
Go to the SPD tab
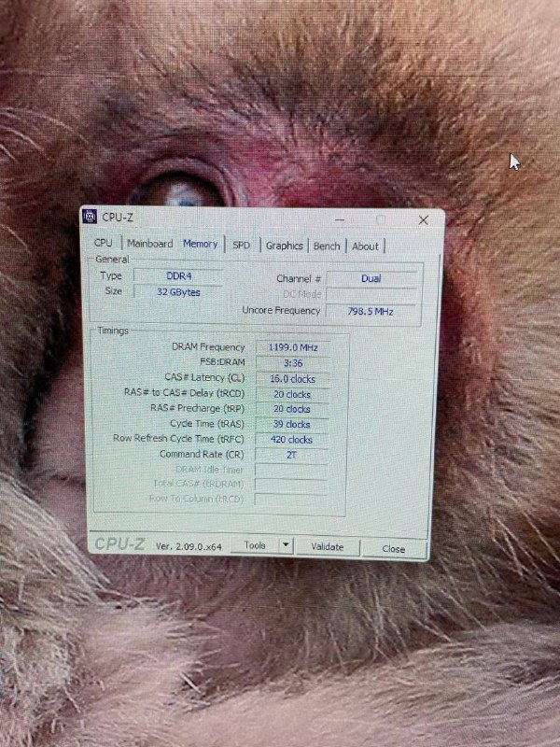pyautogui.click(x=241, y=245)
